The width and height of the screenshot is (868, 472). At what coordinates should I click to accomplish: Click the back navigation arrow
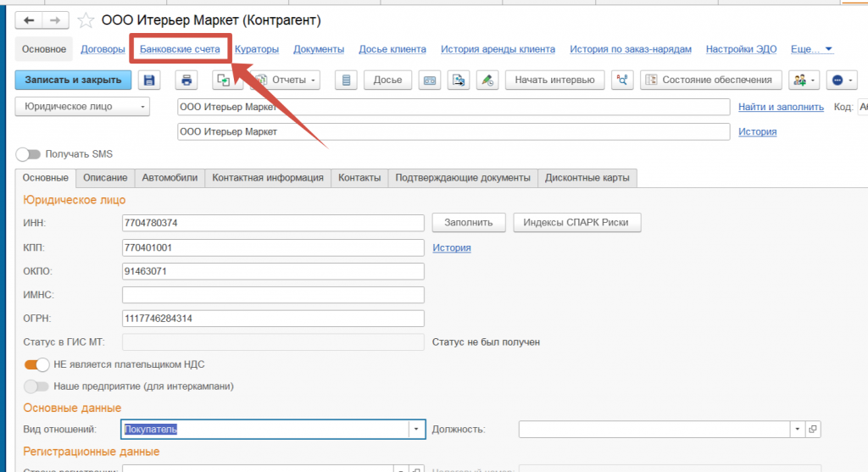pos(30,19)
